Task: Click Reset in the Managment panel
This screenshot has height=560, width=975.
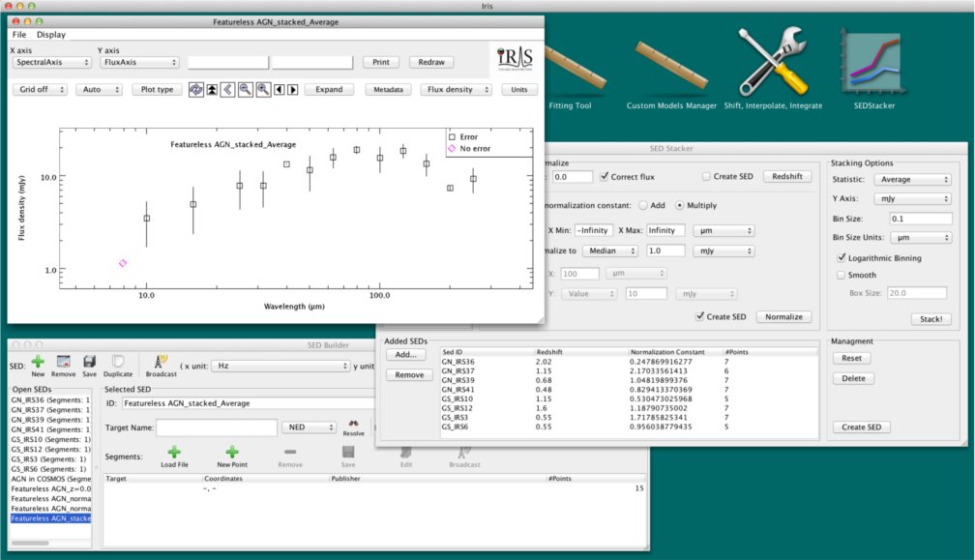Action: [852, 358]
